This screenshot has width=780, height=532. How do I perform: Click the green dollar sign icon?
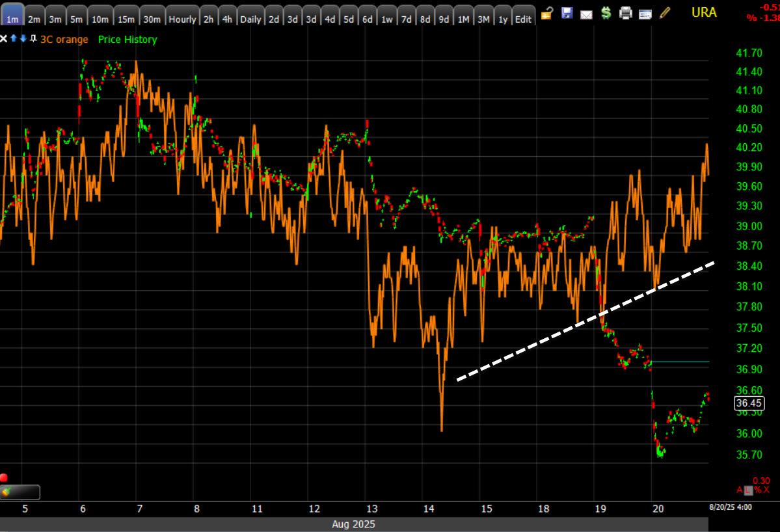[606, 12]
